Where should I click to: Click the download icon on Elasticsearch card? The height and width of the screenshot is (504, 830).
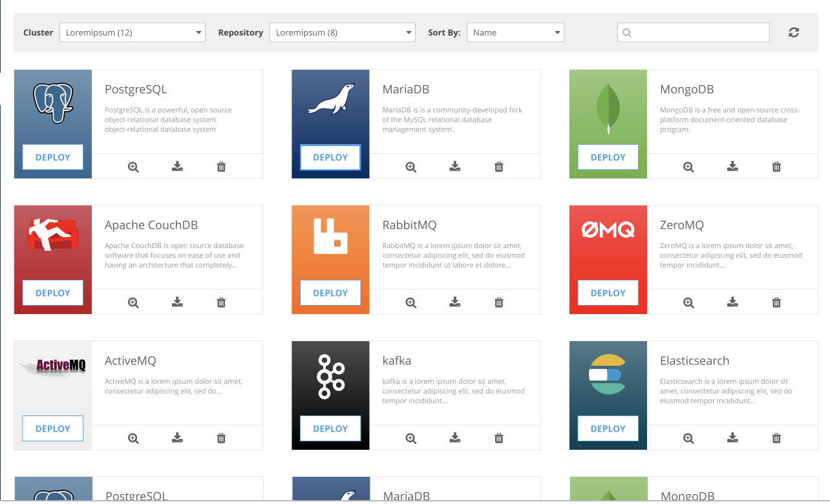[x=732, y=438]
